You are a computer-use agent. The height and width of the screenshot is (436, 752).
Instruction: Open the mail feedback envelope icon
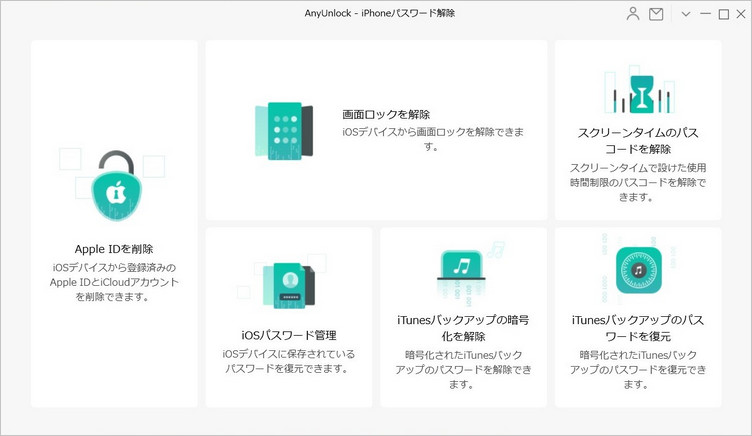[656, 14]
